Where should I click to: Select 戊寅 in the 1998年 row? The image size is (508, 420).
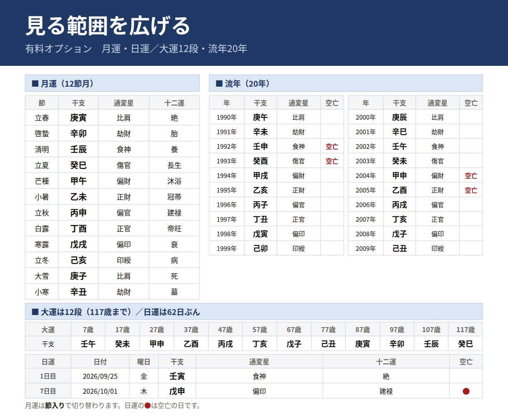click(x=261, y=234)
